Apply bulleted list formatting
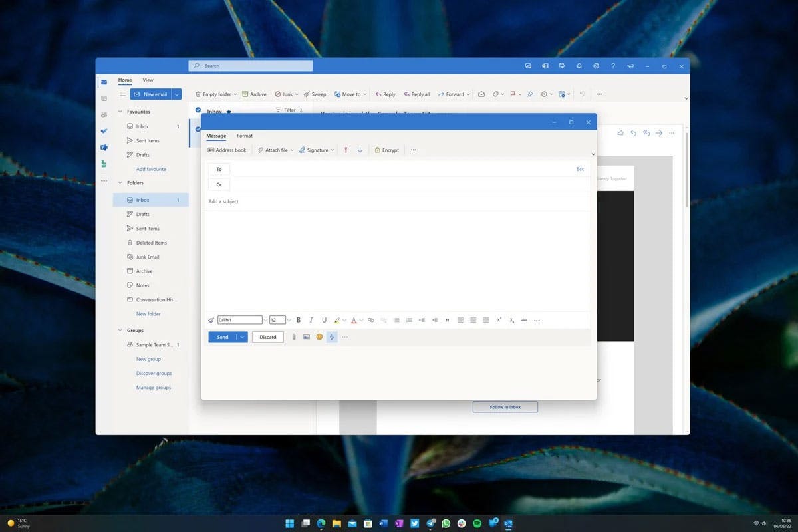Screen dimensions: 798x532 [x=396, y=320]
